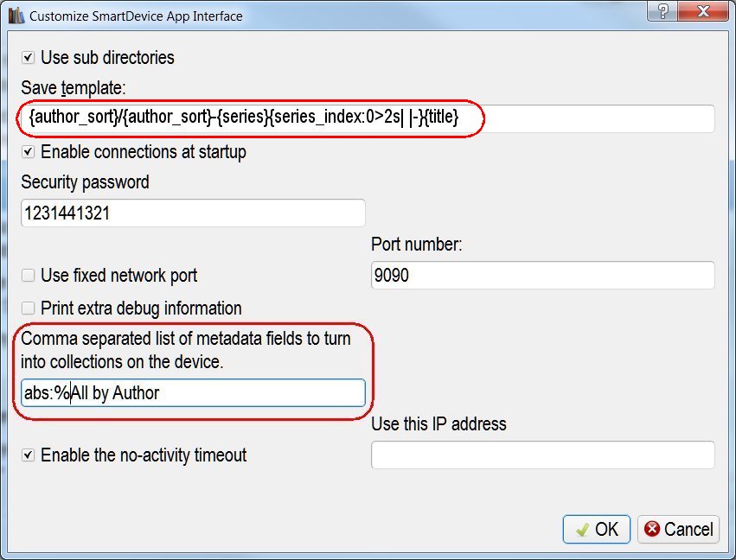The height and width of the screenshot is (560, 736).
Task: Click the Port number label
Action: click(417, 245)
